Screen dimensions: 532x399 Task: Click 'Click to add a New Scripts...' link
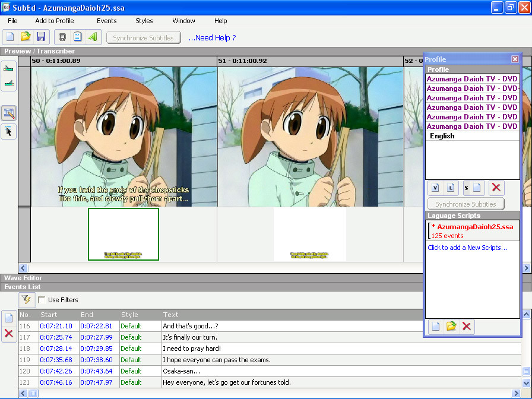click(x=467, y=248)
